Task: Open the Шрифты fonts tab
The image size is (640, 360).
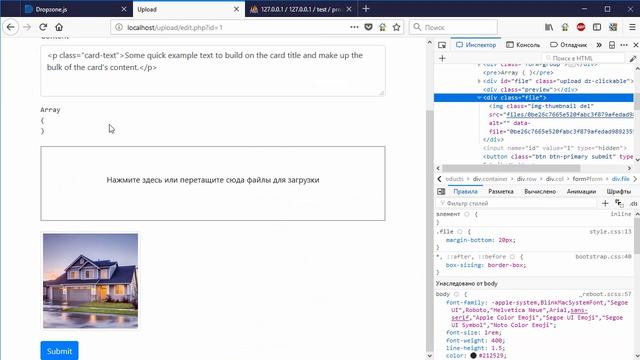Action: point(619,191)
